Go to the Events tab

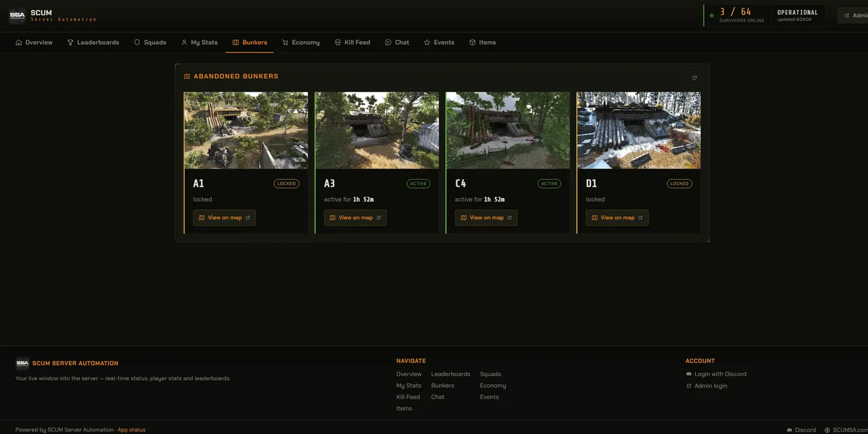(x=439, y=43)
